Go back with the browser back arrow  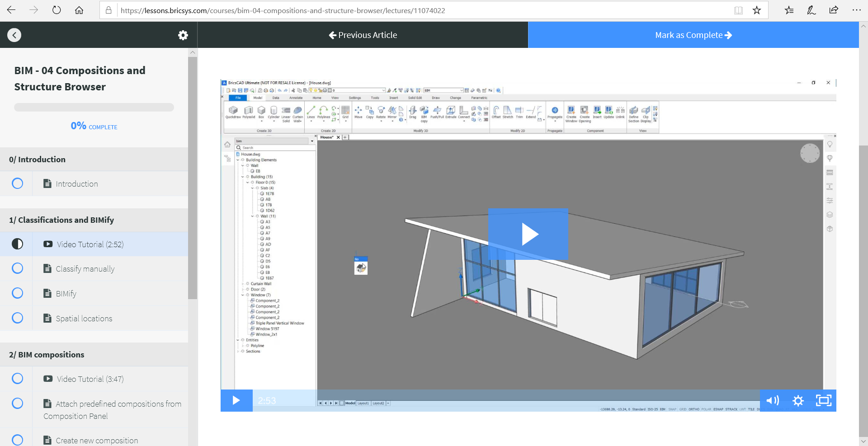pyautogui.click(x=11, y=10)
